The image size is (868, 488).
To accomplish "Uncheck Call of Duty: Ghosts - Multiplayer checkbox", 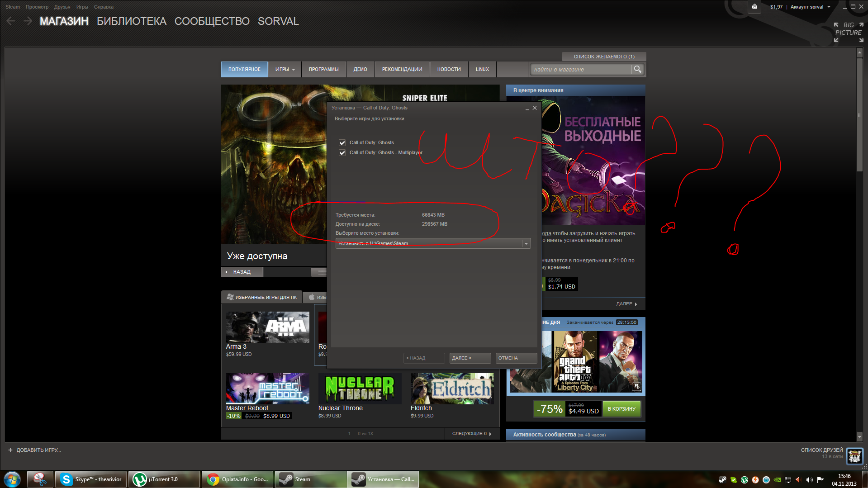I will click(x=342, y=152).
